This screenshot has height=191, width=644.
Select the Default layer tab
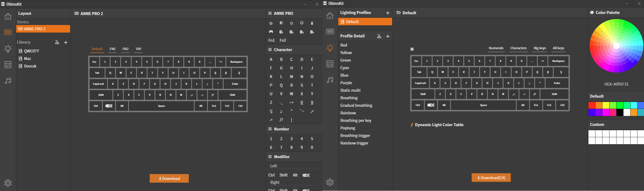pos(97,49)
